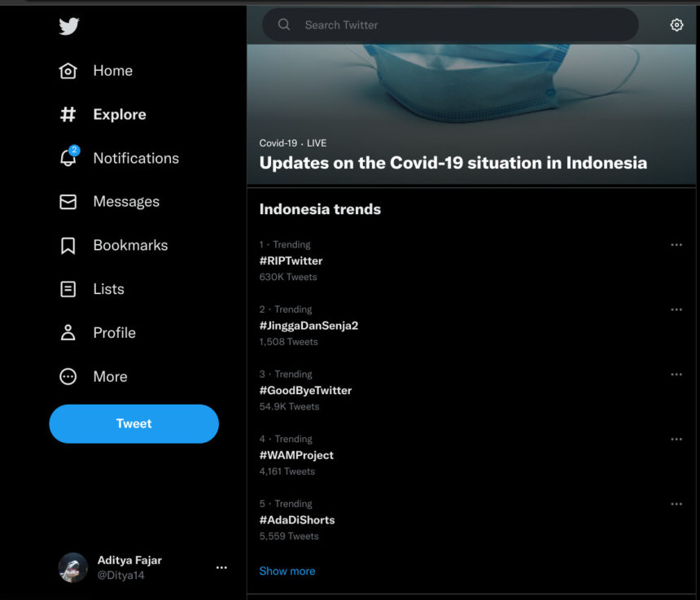Open trends settings gear icon
Image resolution: width=700 pixels, height=600 pixels.
point(676,25)
